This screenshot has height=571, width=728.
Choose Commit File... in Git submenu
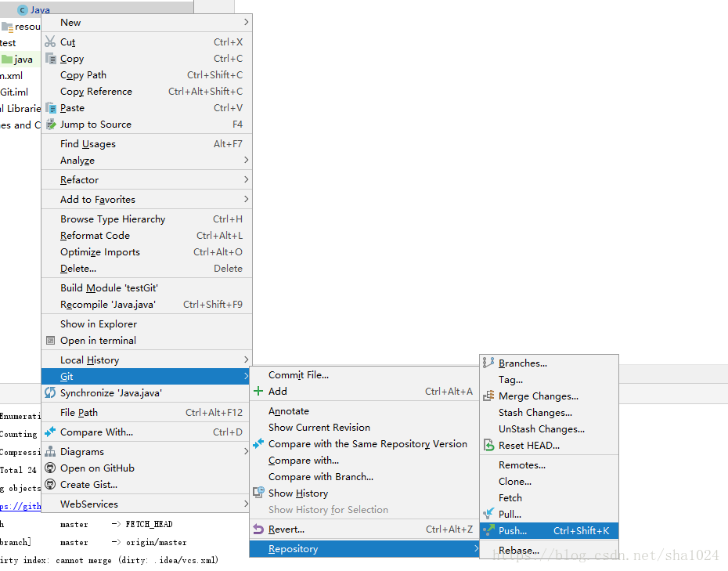coord(365,375)
